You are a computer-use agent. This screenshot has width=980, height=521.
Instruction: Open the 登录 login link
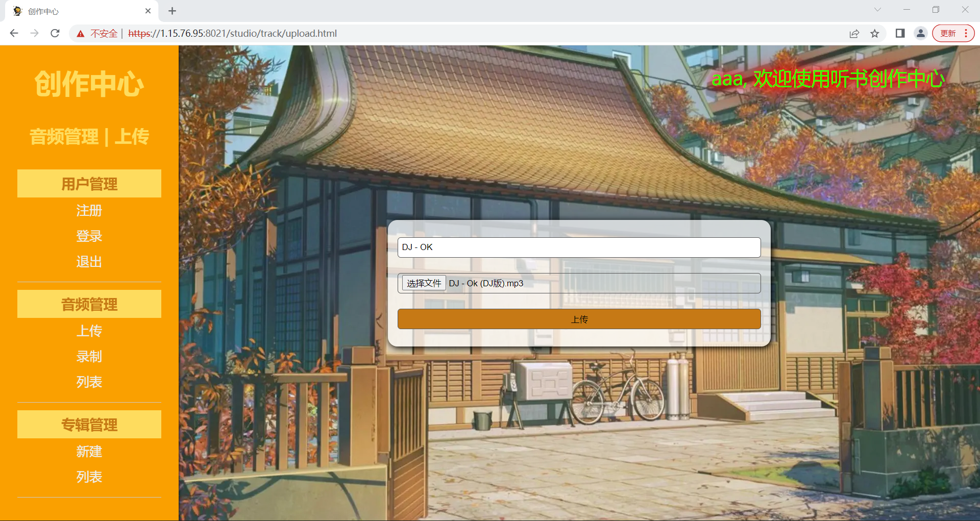(89, 236)
